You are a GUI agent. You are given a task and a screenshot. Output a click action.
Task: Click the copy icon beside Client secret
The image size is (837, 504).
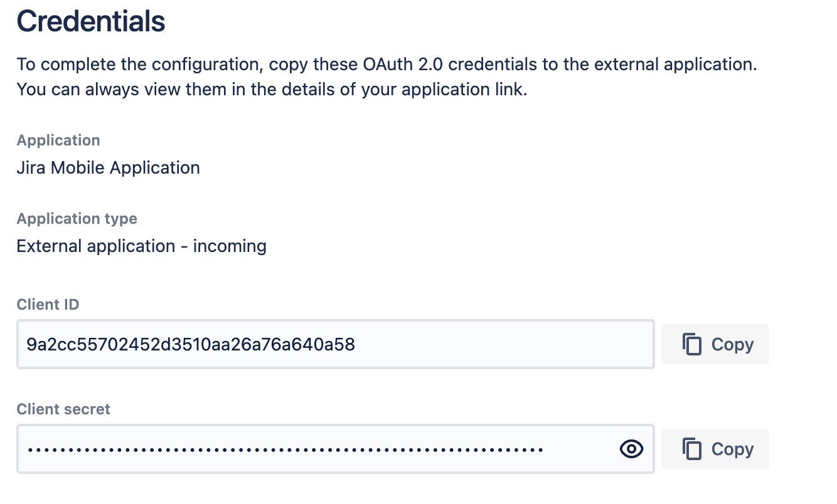tap(691, 449)
